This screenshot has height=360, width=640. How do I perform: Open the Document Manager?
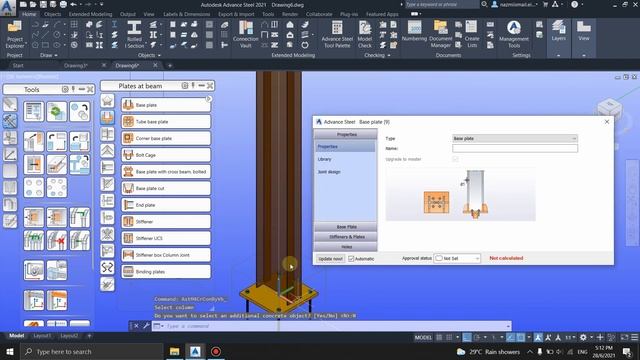click(440, 35)
